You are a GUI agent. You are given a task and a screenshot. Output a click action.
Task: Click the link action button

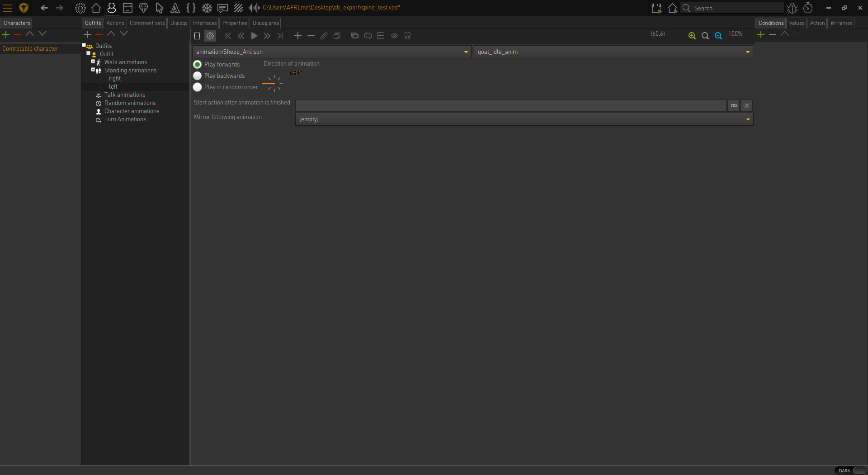click(x=734, y=106)
